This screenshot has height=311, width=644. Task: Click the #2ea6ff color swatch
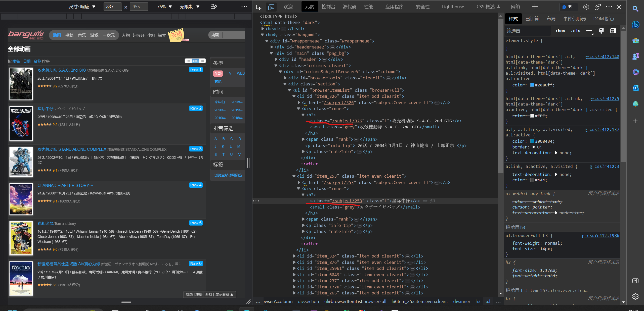coord(532,85)
